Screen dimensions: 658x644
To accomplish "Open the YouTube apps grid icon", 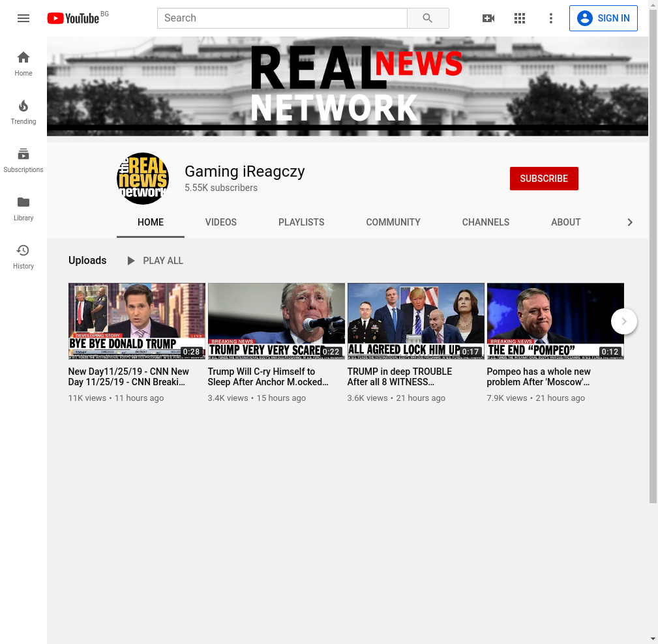I will (520, 18).
